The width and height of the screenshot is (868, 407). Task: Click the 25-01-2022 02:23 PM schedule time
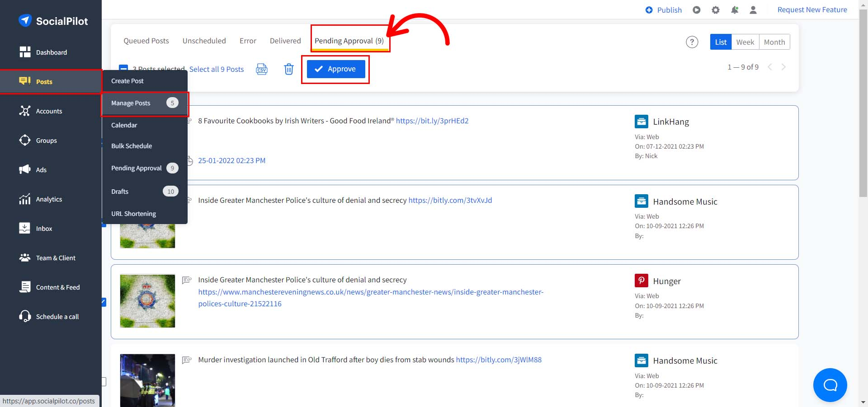(x=232, y=160)
